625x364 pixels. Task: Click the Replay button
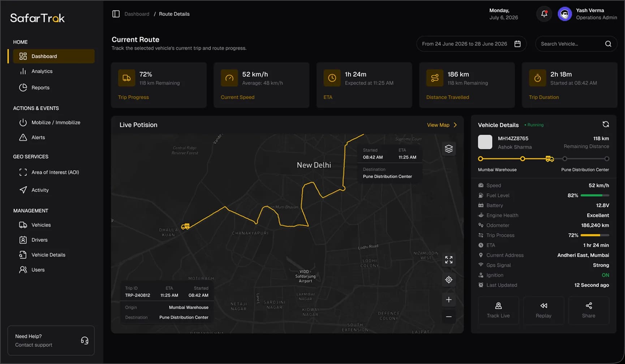click(543, 311)
